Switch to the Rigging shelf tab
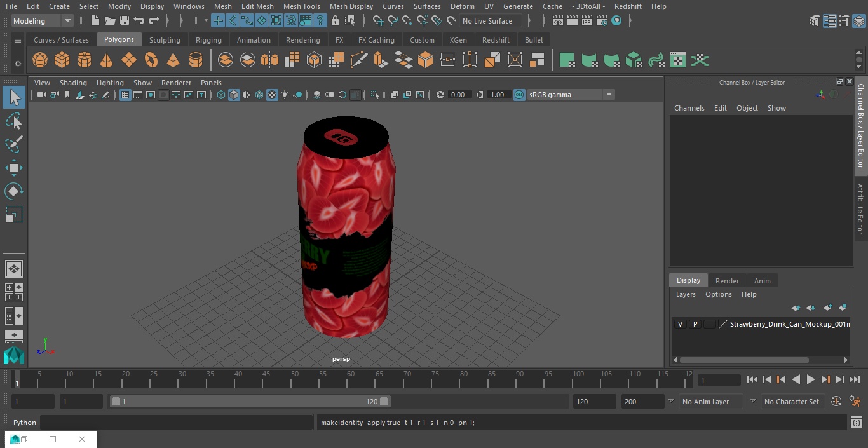The height and width of the screenshot is (448, 868). click(208, 40)
